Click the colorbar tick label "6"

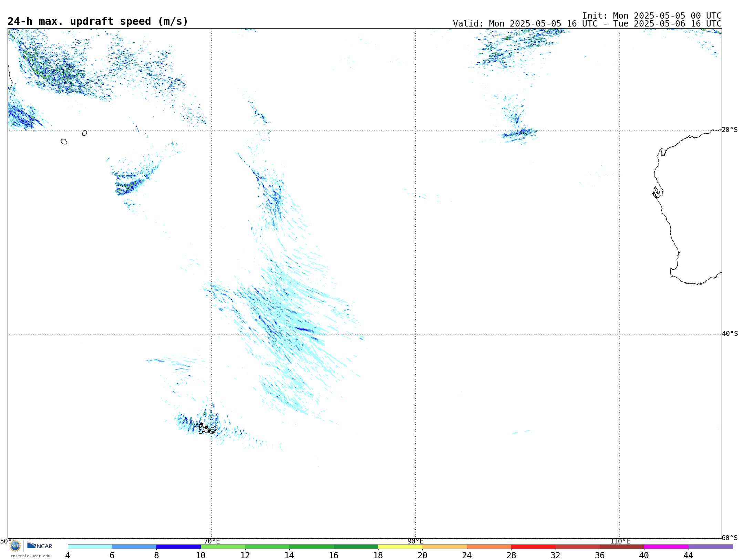[x=112, y=555]
